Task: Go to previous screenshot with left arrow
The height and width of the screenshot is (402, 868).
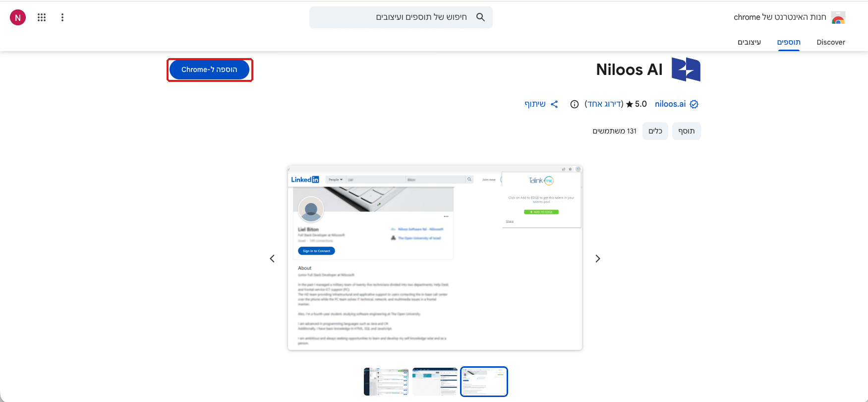Action: [x=272, y=259]
